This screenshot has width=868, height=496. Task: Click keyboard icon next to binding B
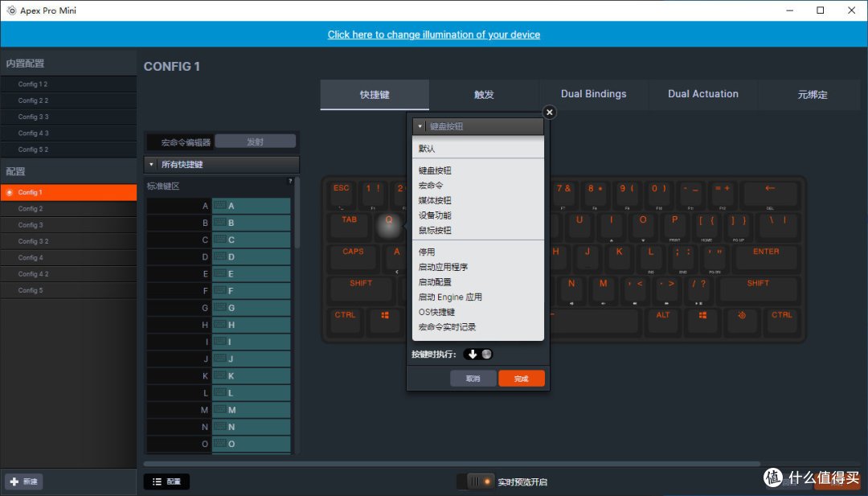pos(219,223)
